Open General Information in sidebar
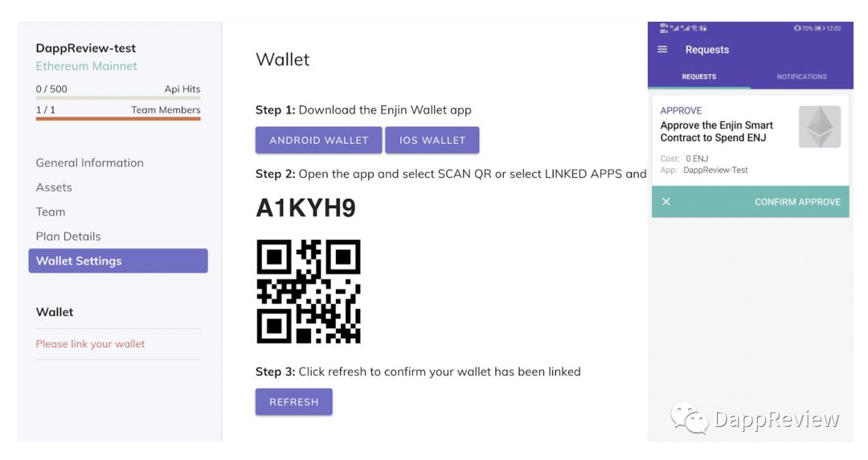 click(x=90, y=163)
